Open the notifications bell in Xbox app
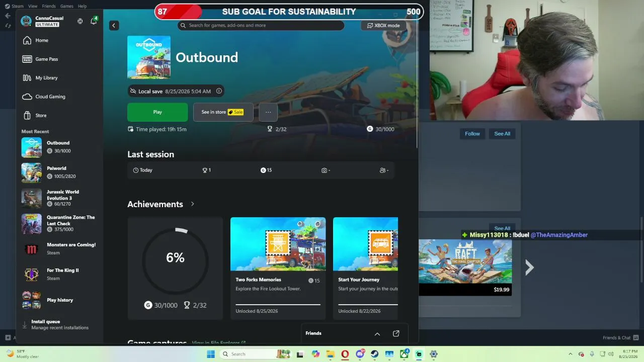644x362 pixels. coord(94,21)
